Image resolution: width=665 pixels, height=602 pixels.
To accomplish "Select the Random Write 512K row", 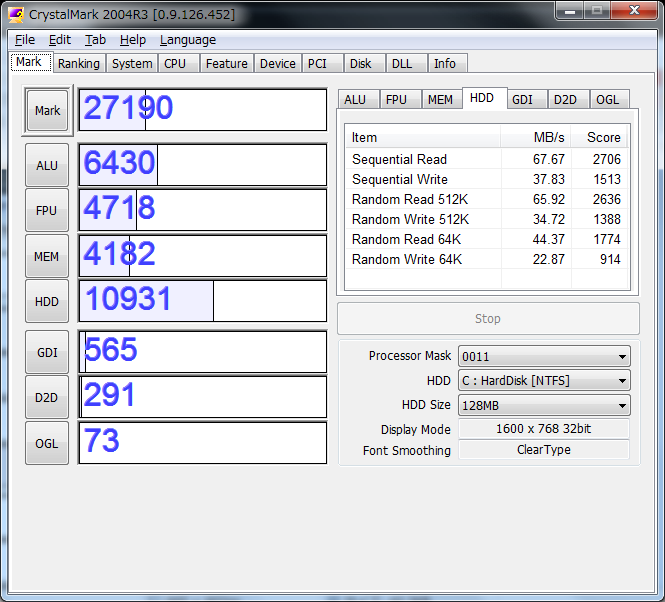I will (487, 219).
